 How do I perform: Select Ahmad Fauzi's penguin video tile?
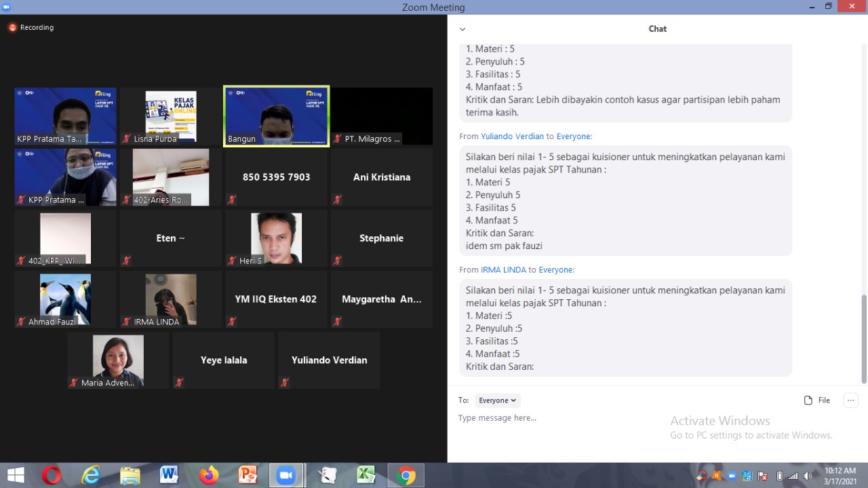click(x=65, y=299)
